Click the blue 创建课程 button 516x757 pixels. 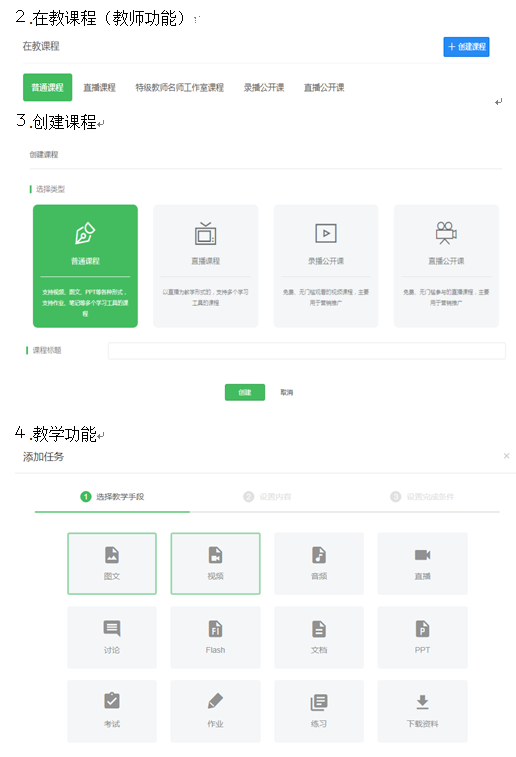point(466,47)
